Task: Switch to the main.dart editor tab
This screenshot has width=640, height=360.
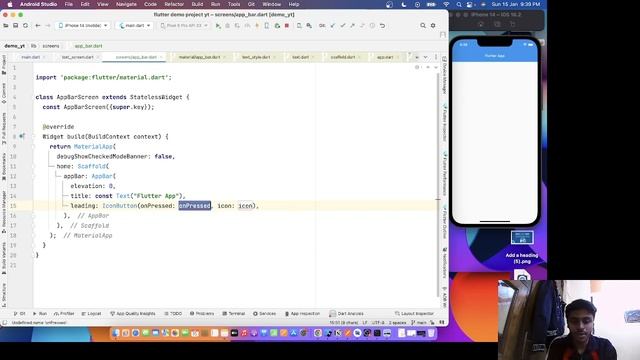Action: pyautogui.click(x=31, y=57)
